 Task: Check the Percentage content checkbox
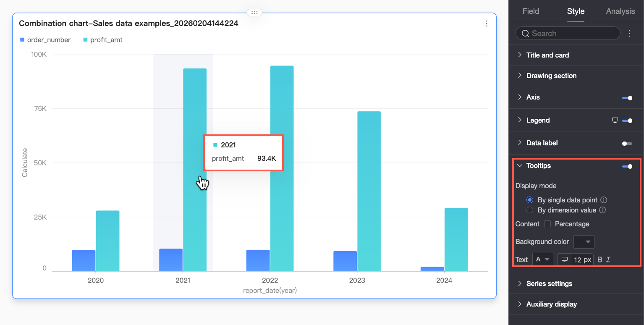coord(547,224)
